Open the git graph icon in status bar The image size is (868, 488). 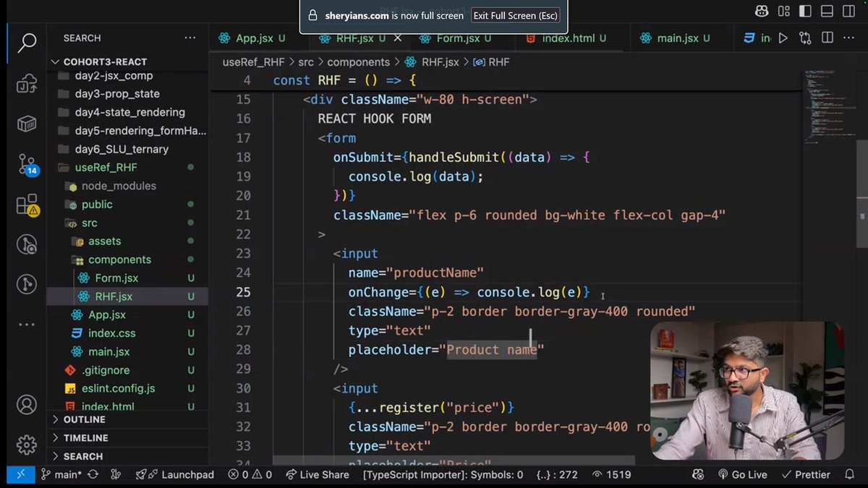click(116, 475)
